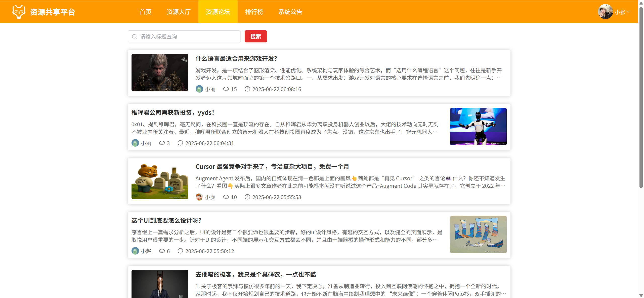Go to the 首页 tab
Viewport: 644px width, 298px height.
click(145, 12)
